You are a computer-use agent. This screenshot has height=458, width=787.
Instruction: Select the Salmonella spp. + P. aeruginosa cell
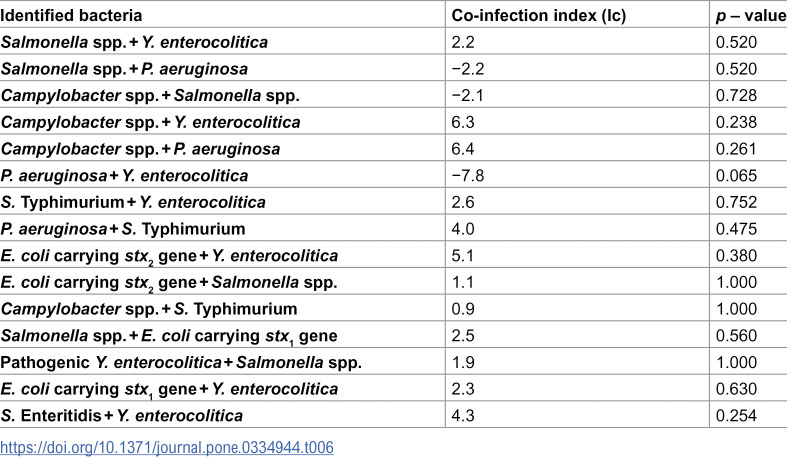[x=124, y=69]
